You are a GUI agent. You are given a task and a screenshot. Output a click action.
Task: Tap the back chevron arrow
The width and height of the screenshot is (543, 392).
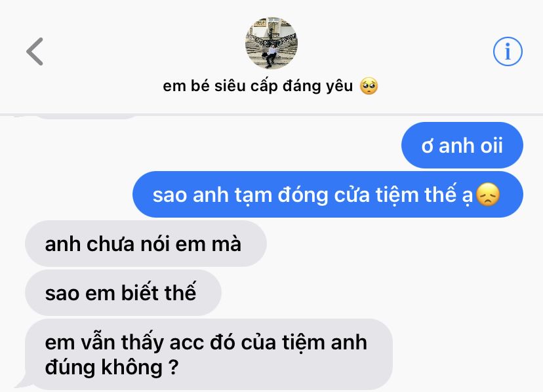click(35, 52)
